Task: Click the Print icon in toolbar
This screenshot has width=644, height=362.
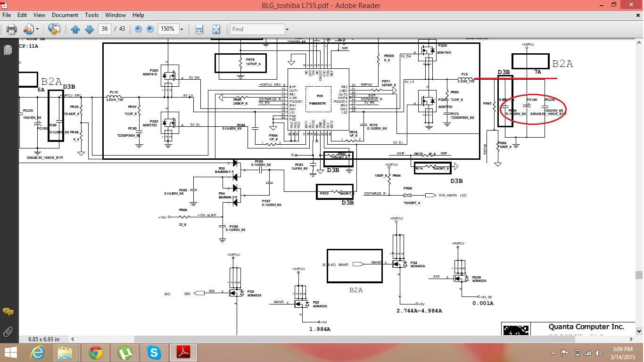Action: 11,29
